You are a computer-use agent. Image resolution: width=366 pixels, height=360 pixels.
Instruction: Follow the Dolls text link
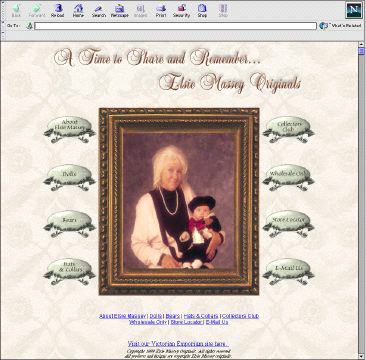156,316
